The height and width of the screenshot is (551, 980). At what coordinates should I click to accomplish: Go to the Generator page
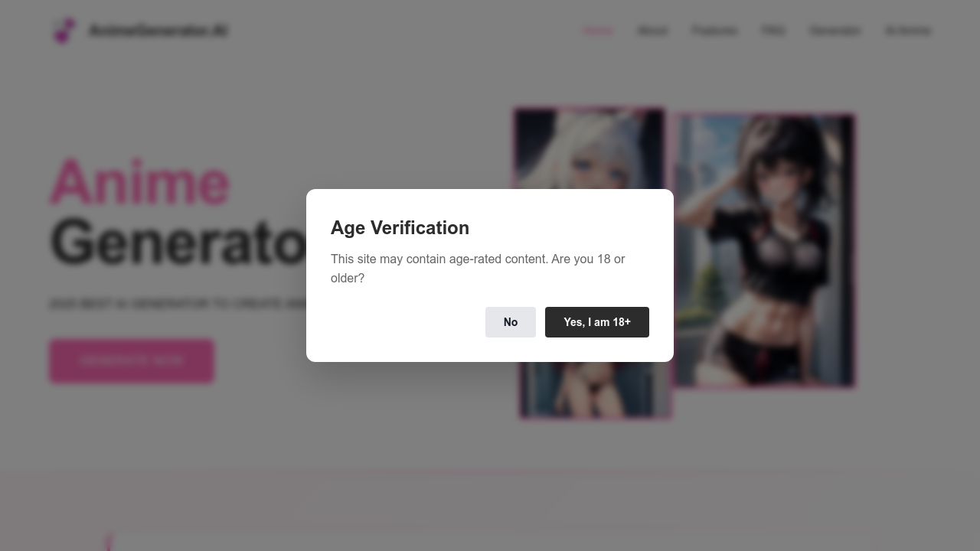835,31
